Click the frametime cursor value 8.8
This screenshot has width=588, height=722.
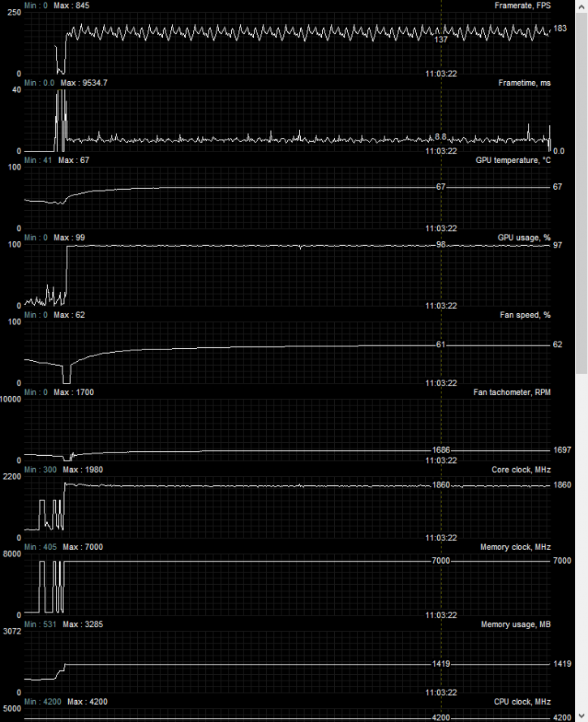pos(440,137)
